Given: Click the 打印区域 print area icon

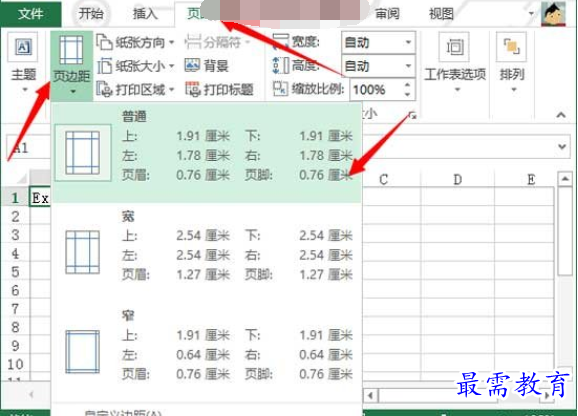Looking at the screenshot, I should (104, 90).
